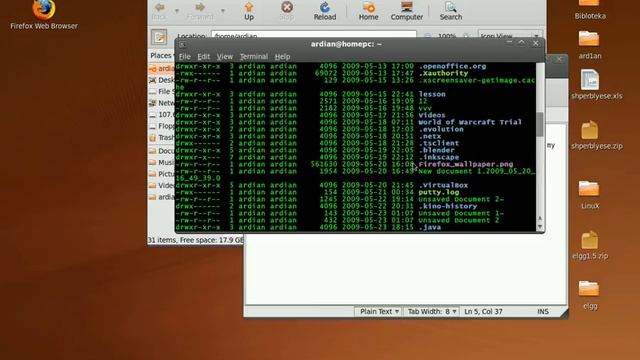Click the terminal title 'ardian@homepc: ~'
The image size is (640, 360).
[x=346, y=44]
